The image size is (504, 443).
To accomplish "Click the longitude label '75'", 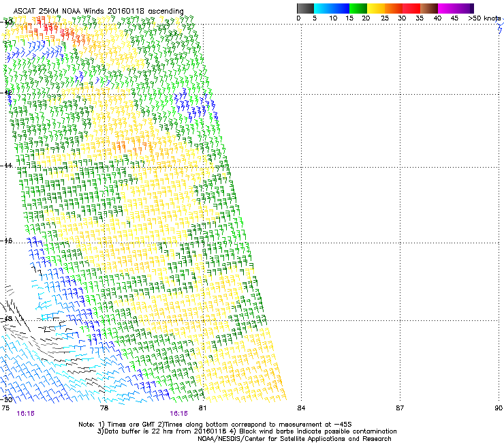I will [x=5, y=408].
